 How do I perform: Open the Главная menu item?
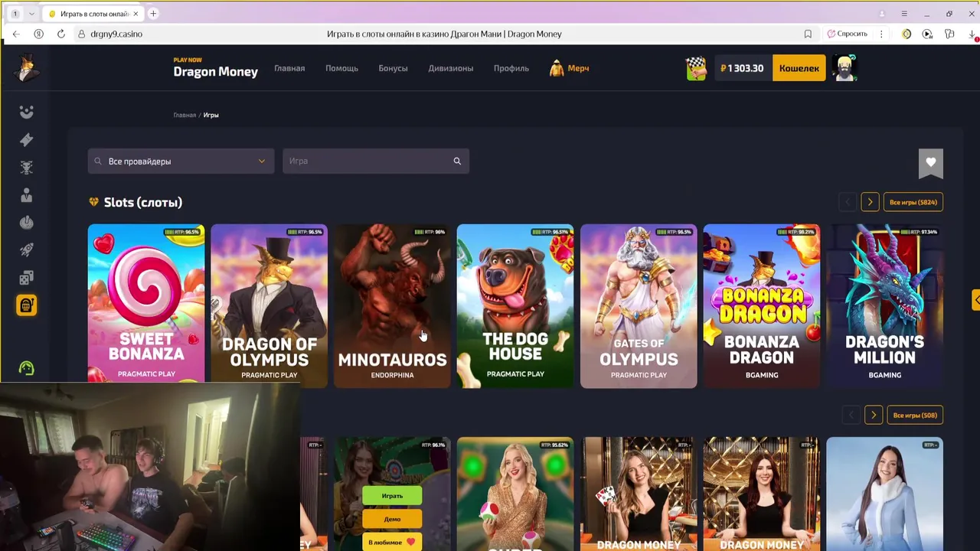tap(289, 68)
